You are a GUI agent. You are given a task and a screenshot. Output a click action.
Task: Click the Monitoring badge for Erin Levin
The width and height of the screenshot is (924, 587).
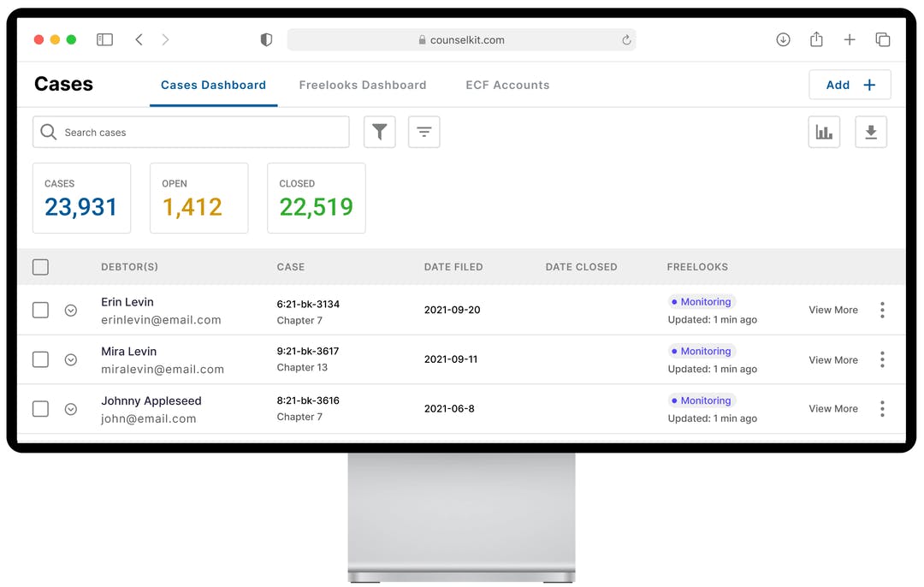(702, 302)
